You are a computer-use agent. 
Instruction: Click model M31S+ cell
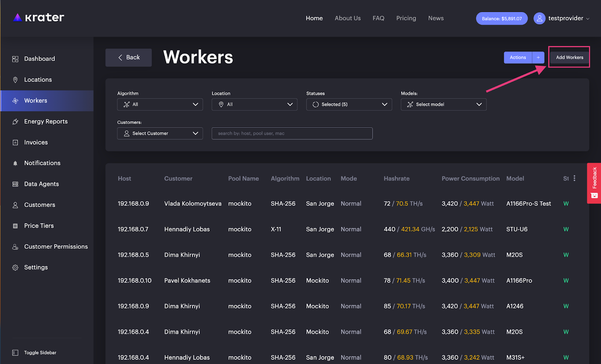pos(515,358)
